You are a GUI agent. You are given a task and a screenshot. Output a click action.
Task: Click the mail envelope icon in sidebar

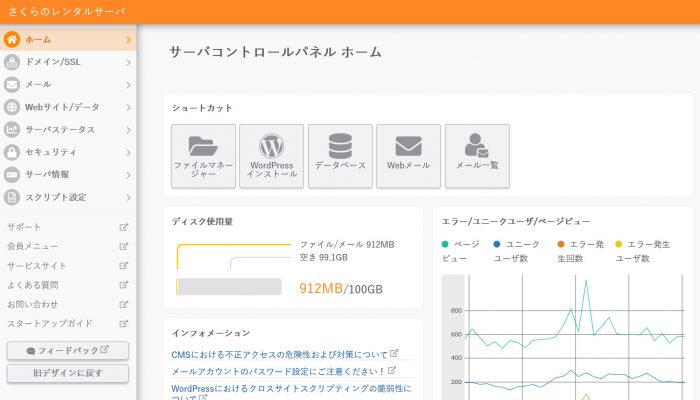tap(12, 84)
